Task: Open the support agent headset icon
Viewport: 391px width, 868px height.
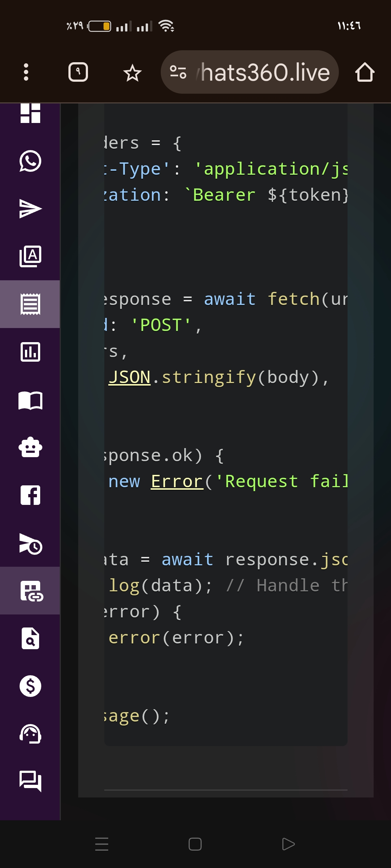Action: click(30, 734)
